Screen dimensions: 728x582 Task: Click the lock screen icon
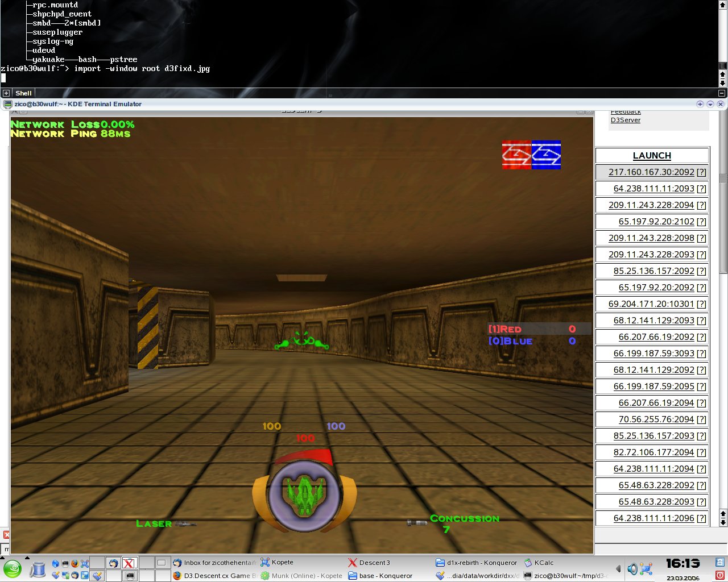(x=720, y=563)
